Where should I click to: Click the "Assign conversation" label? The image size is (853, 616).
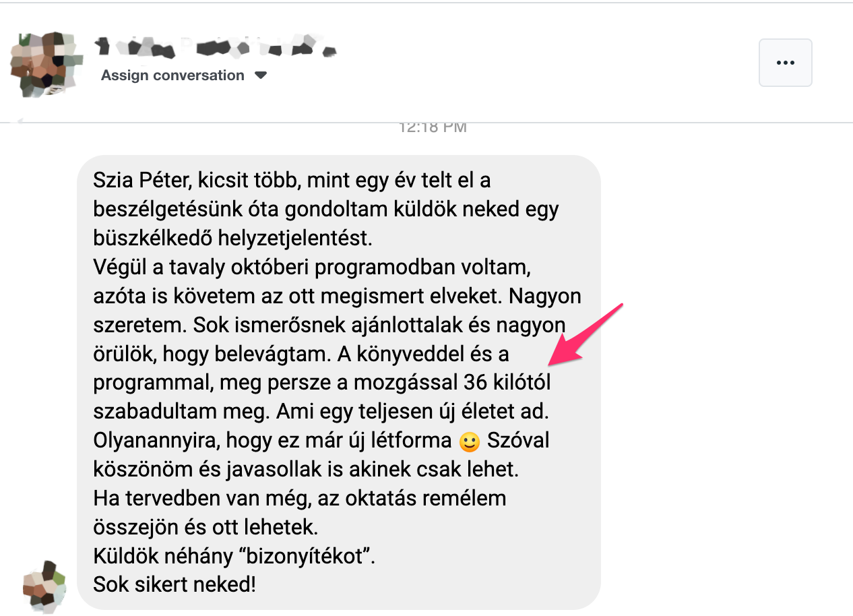coord(172,75)
